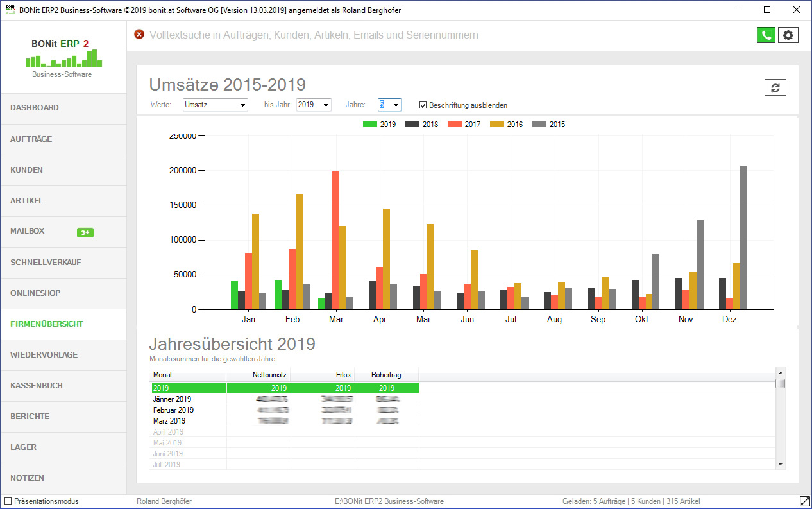Click the Rohertrag column header
812x509 pixels.
(386, 375)
